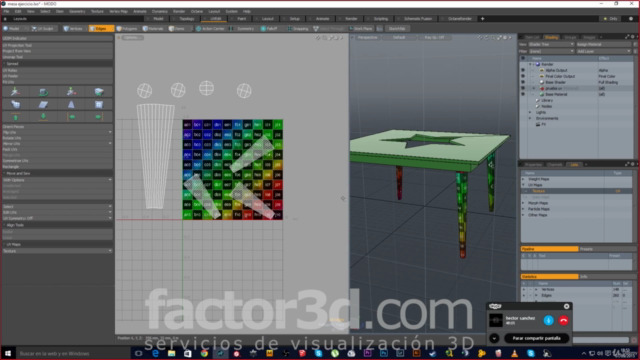Open the Shader Tree view dropdown
This screenshot has width=640, height=360.
(x=551, y=44)
